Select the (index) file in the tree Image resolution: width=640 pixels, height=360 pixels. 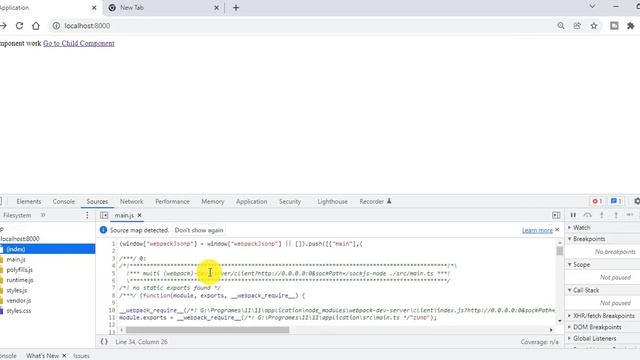coord(47,249)
